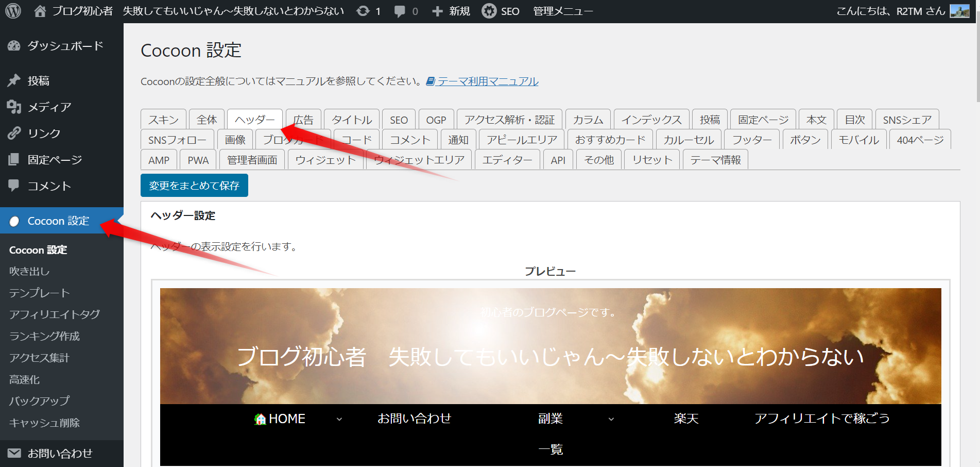The height and width of the screenshot is (467, 980).
Task: Select the フッター settings tab
Action: pyautogui.click(x=751, y=140)
